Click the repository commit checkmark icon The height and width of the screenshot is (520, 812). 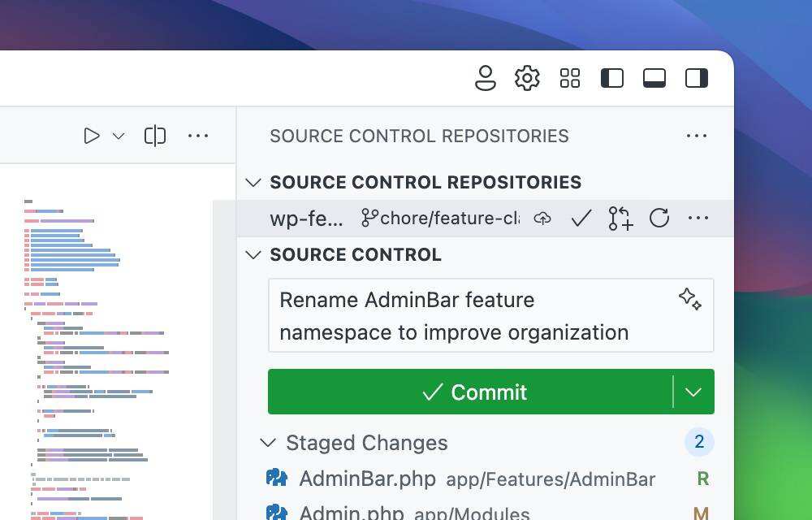(x=581, y=218)
